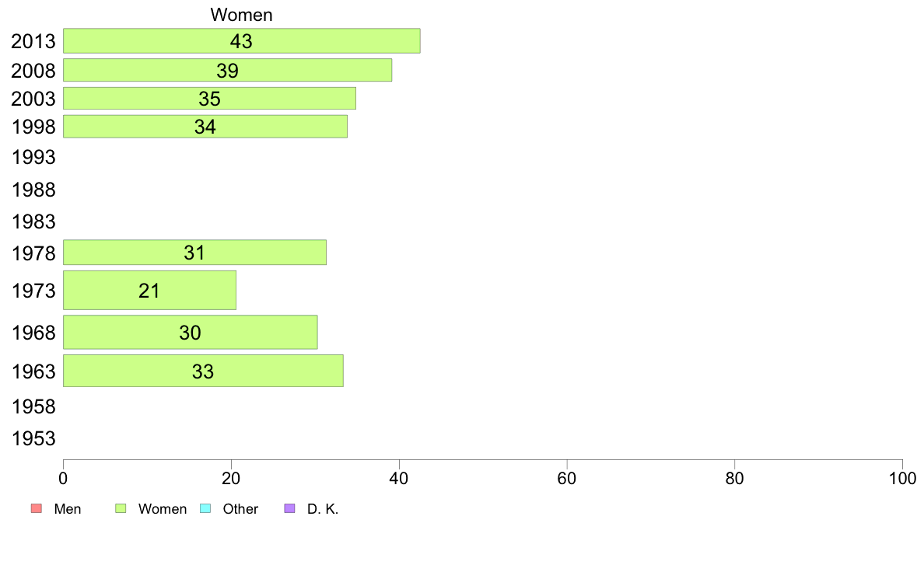Click the Other legend text label
The width and height of the screenshot is (924, 572).
point(240,509)
